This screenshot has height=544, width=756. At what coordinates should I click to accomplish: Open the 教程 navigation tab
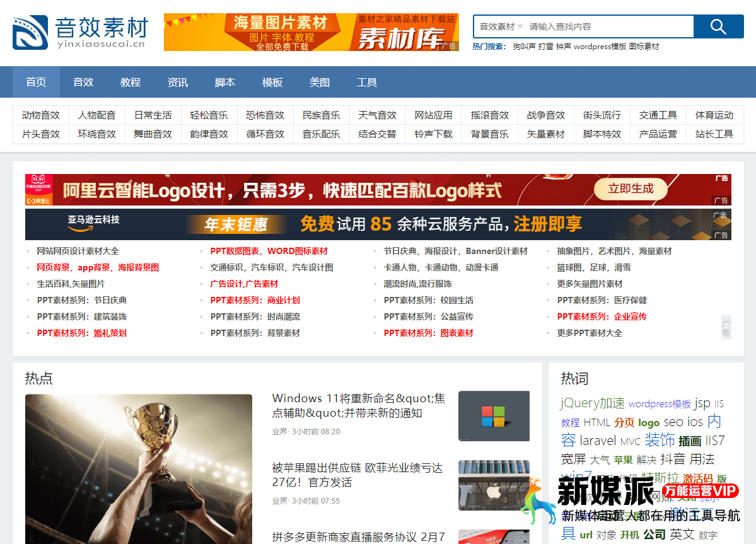tap(131, 82)
